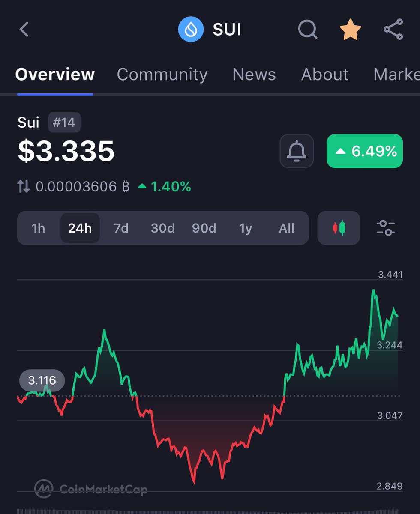Choose the 7d time range
Image resolution: width=420 pixels, height=514 pixels.
[x=121, y=228]
